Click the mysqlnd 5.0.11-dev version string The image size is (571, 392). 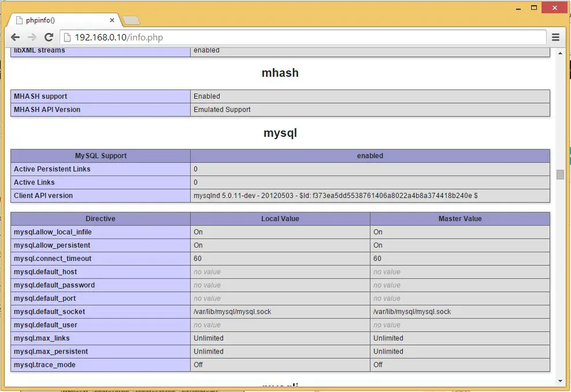click(x=335, y=196)
